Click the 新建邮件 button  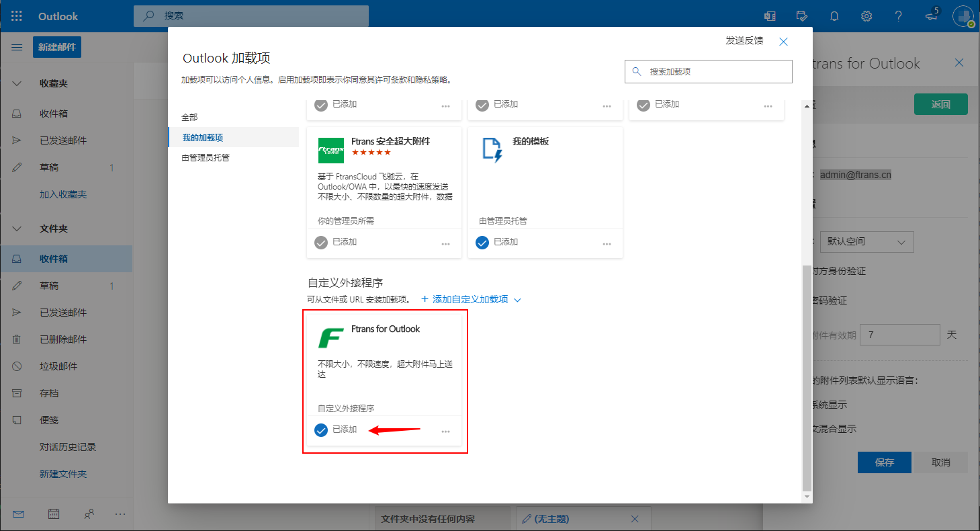pos(57,47)
